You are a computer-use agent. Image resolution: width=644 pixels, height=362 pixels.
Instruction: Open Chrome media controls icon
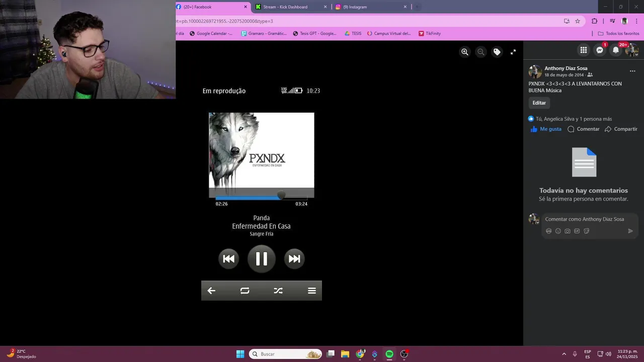[612, 21]
